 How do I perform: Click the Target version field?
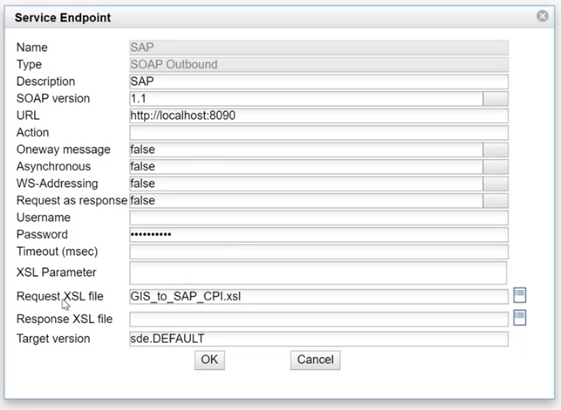pos(319,339)
